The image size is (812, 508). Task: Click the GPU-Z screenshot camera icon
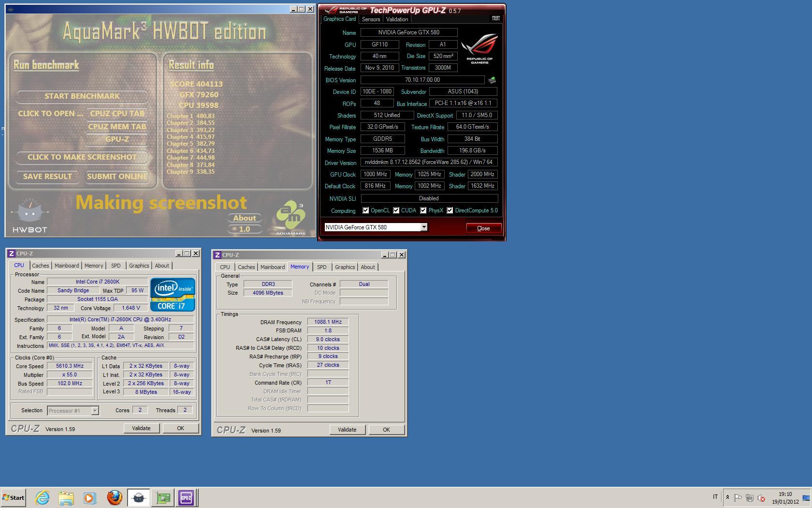495,18
